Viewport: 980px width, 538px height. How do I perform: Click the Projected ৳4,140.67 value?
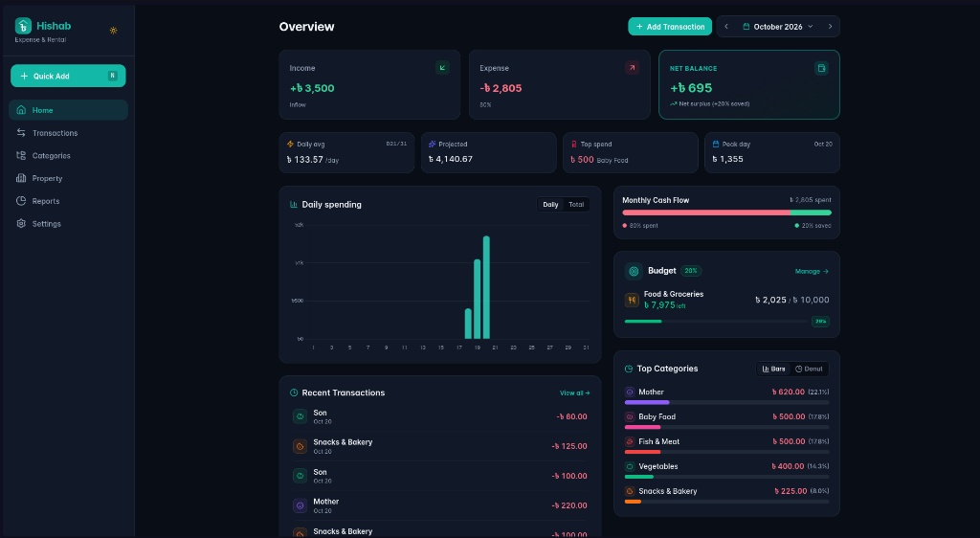(450, 159)
